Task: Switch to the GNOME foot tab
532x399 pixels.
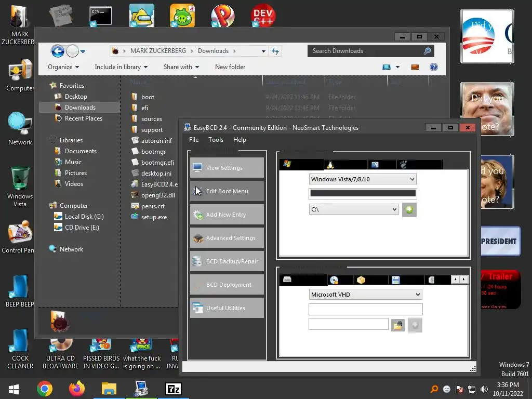Action: point(419,165)
